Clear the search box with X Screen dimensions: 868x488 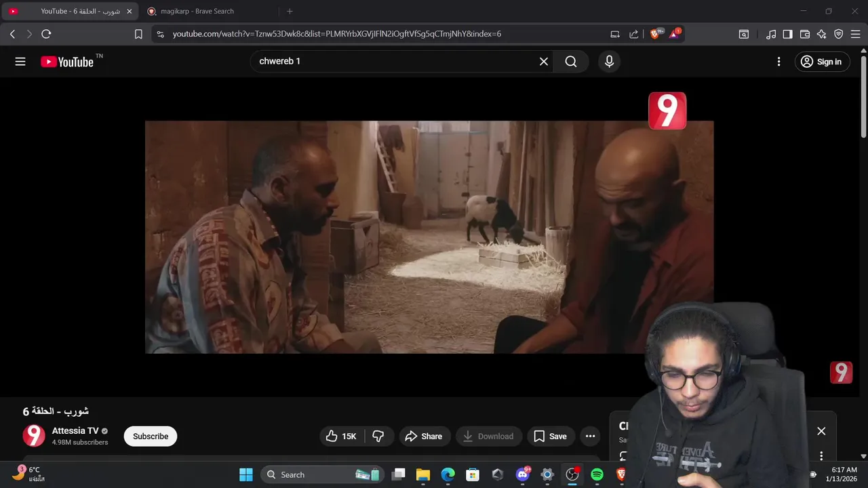(544, 62)
